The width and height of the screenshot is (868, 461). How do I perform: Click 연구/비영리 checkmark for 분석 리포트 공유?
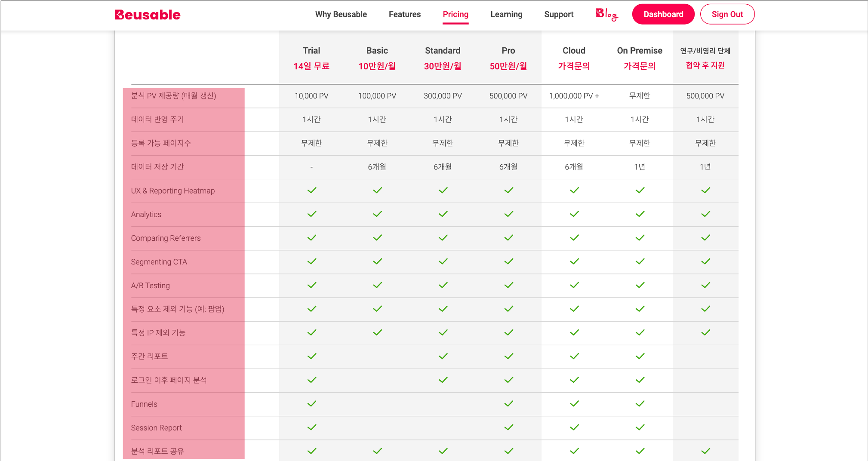tap(706, 451)
